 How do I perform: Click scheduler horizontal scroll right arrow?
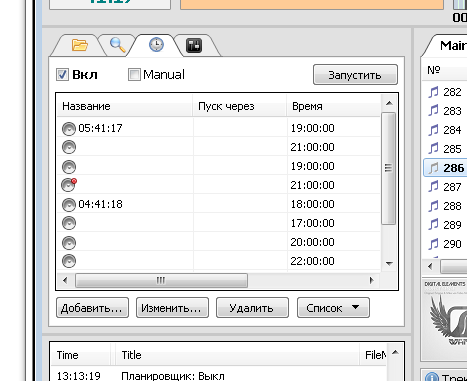[372, 280]
